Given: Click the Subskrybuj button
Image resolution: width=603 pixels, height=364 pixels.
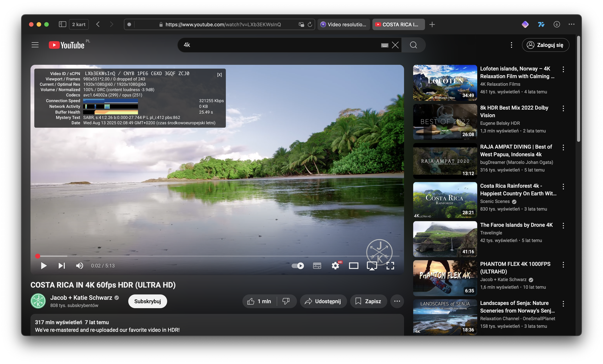Looking at the screenshot, I should click(147, 301).
